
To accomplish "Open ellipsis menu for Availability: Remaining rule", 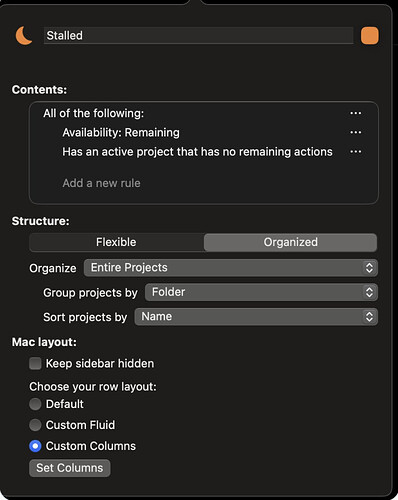I will pyautogui.click(x=355, y=133).
